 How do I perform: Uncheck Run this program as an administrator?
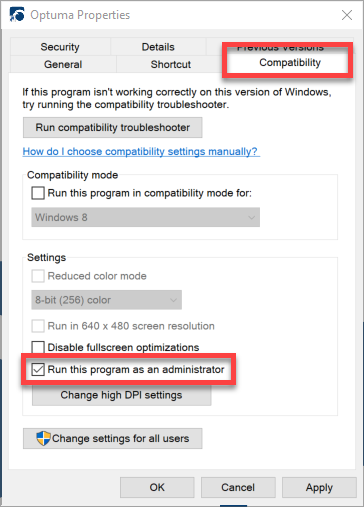coord(38,369)
